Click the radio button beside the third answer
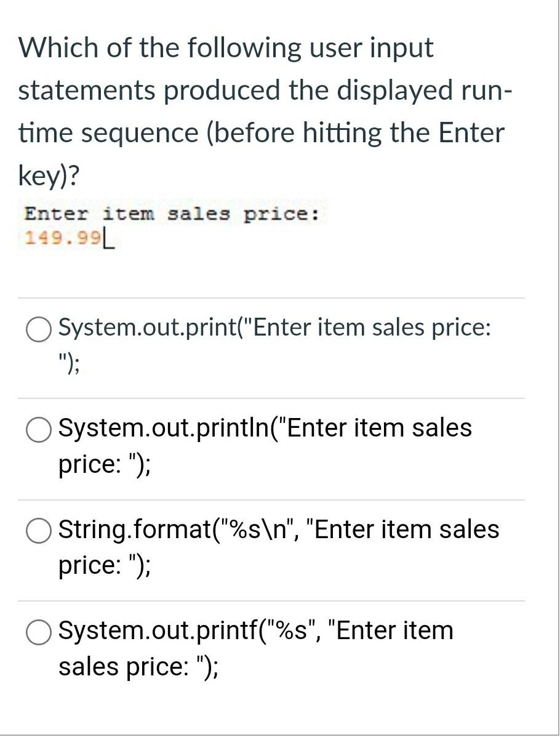This screenshot has height=737, width=560. (38, 530)
